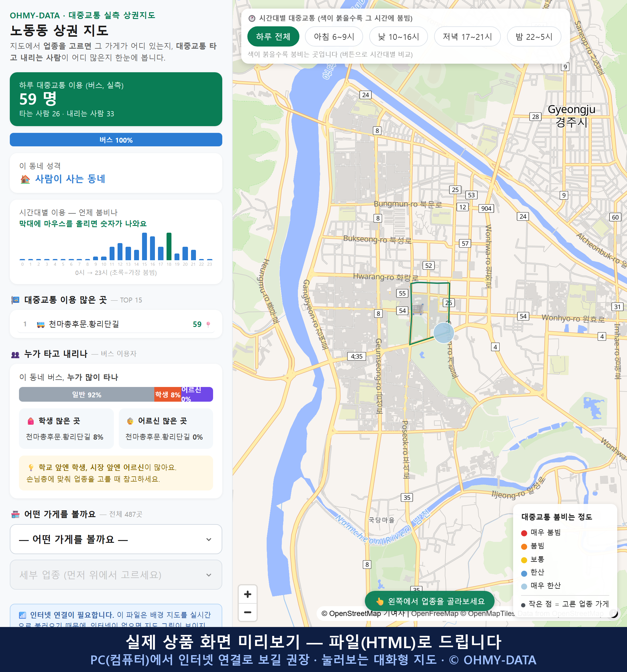Click the yellow 보통 legend dot

click(524, 560)
